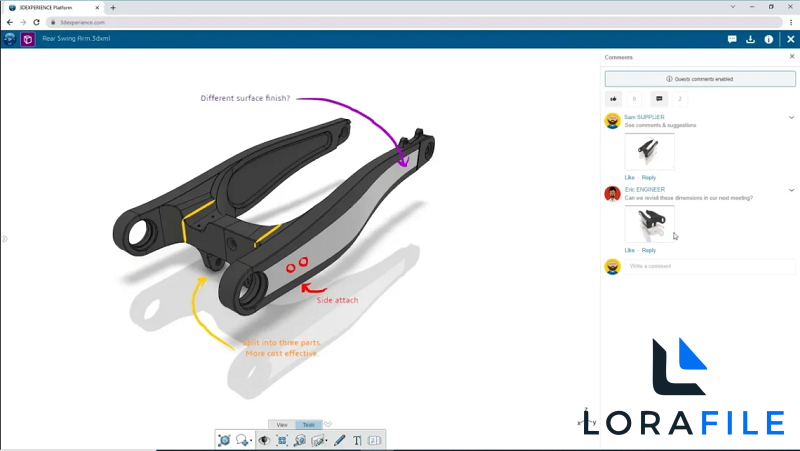This screenshot has width=800, height=451.
Task: Select the Text tool
Action: 357,440
